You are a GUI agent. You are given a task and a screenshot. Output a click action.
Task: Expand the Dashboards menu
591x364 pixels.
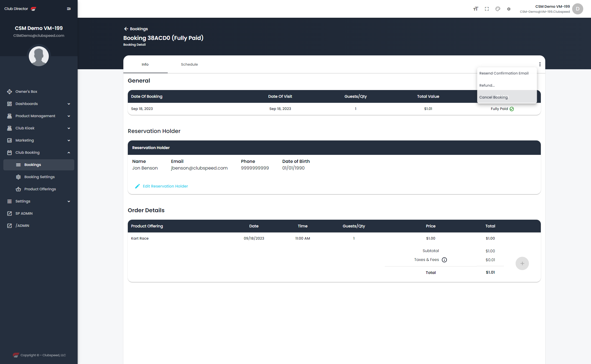click(x=39, y=104)
